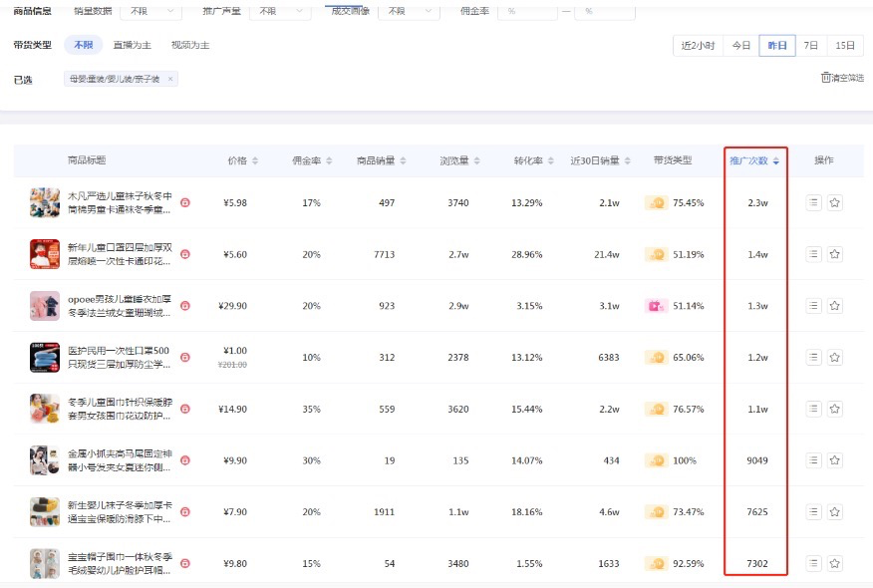Open 医护民用一次性口罩500 product title
The width and height of the screenshot is (873, 588).
119,358
